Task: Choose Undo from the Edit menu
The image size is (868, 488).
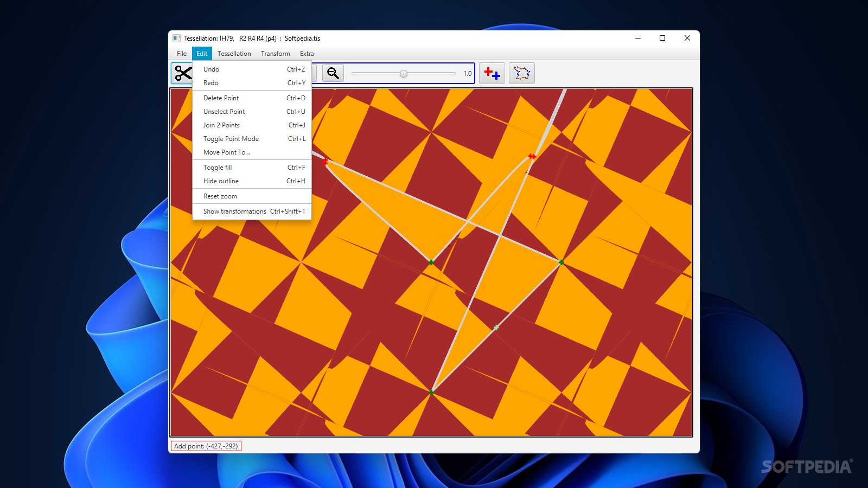Action: tap(252, 69)
